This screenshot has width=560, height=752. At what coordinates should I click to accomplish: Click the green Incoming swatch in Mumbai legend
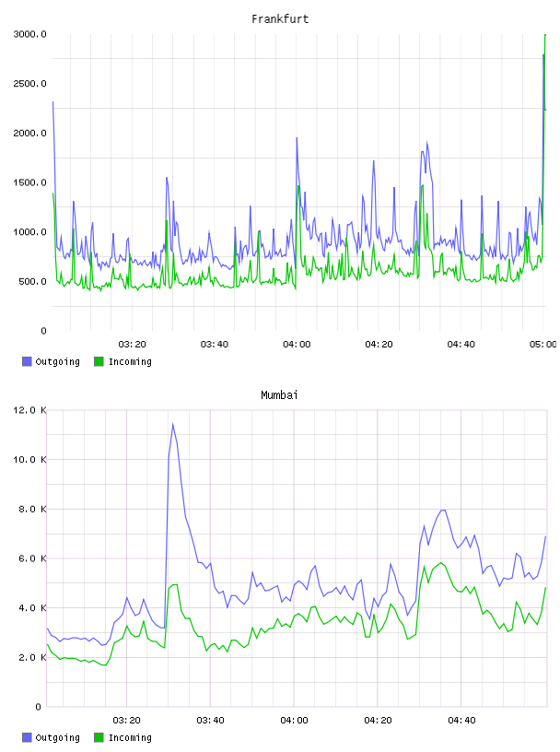99,737
